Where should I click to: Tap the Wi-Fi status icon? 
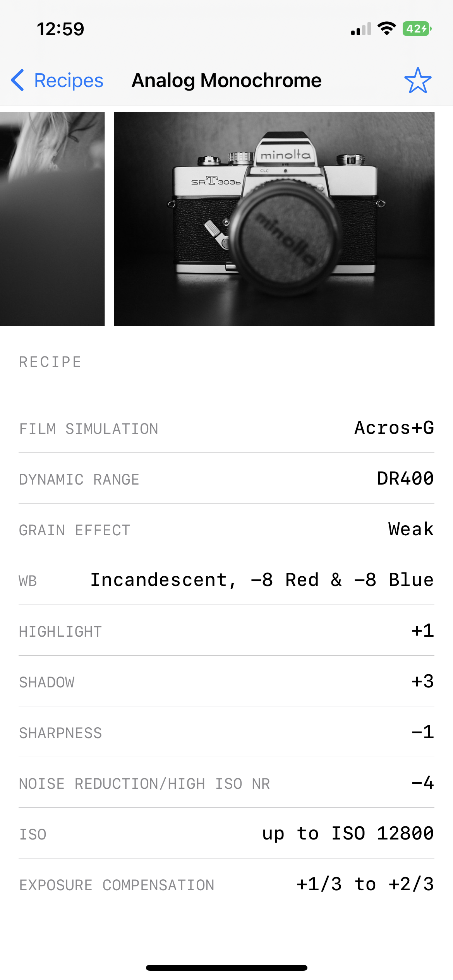click(x=386, y=29)
